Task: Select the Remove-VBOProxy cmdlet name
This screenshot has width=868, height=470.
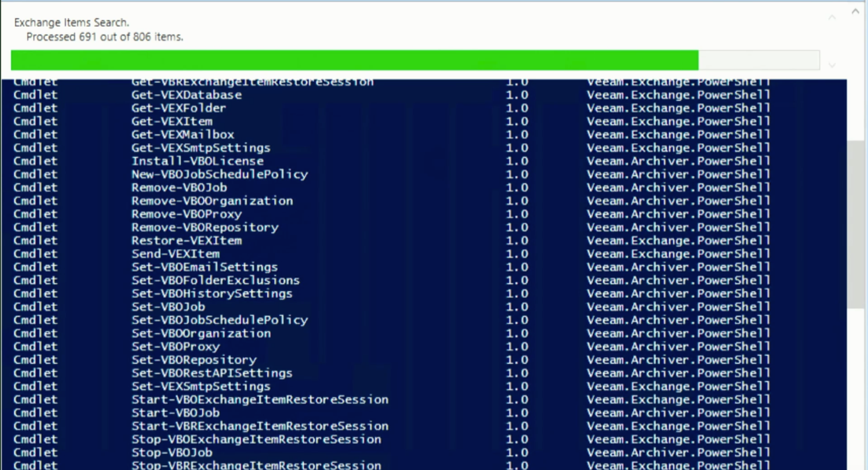Action: [186, 214]
